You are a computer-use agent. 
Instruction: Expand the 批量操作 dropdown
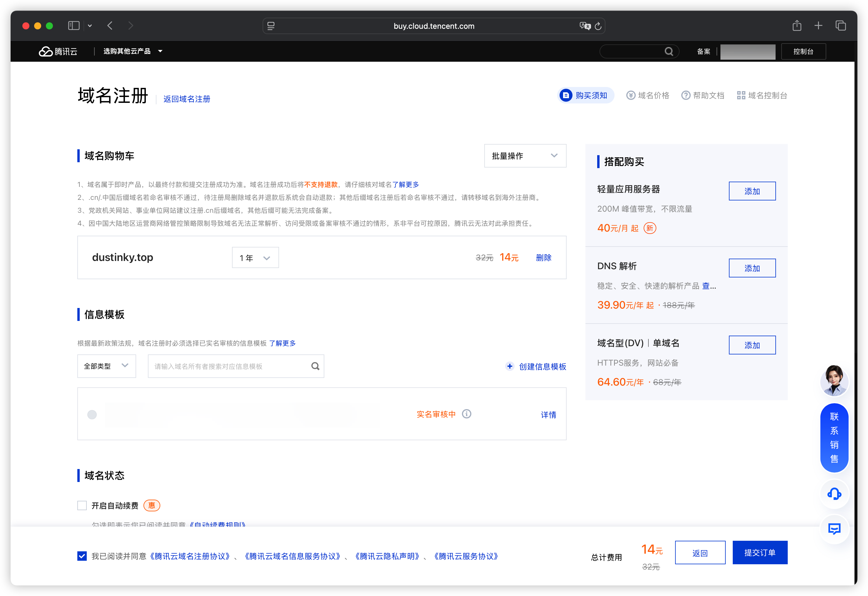click(x=525, y=156)
